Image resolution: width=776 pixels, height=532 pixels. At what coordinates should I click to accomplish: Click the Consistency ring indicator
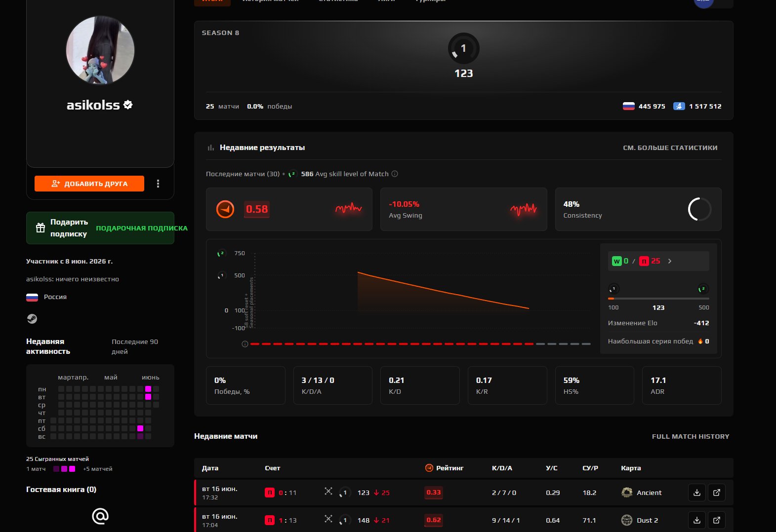coord(699,209)
